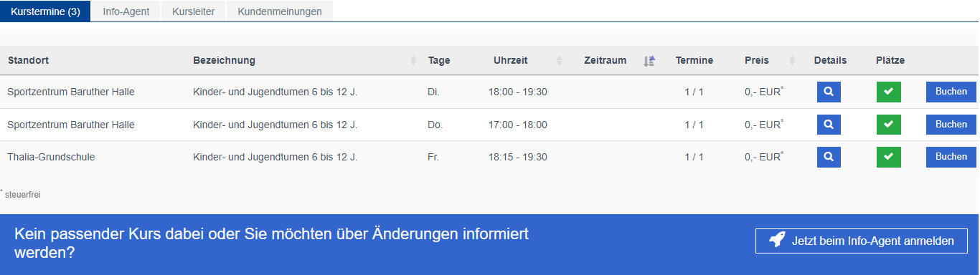The image size is (980, 275).
Task: Book the Friday Thalia-Grundschule course
Action: point(951,157)
